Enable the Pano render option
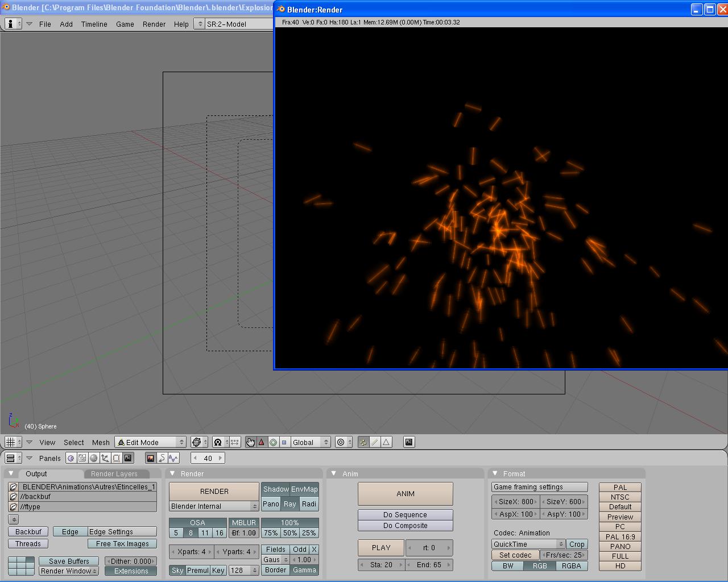728x582 pixels. 271,504
